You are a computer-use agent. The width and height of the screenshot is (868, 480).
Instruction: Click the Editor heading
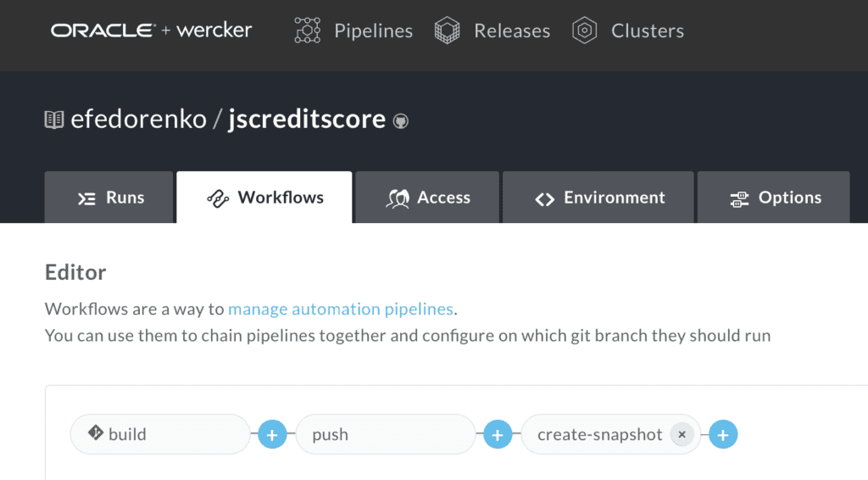coord(75,272)
